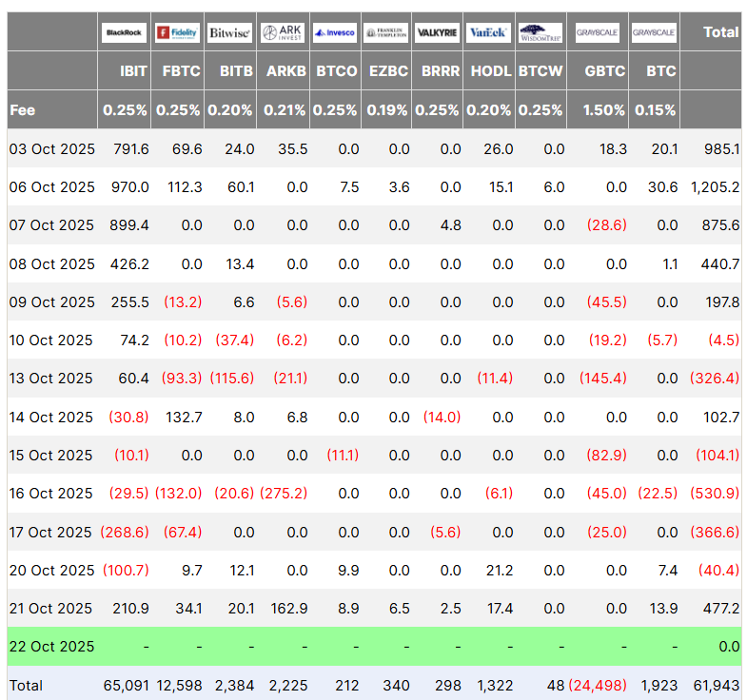Select the HODL ticker header
The width and height of the screenshot is (747, 700).
[491, 71]
